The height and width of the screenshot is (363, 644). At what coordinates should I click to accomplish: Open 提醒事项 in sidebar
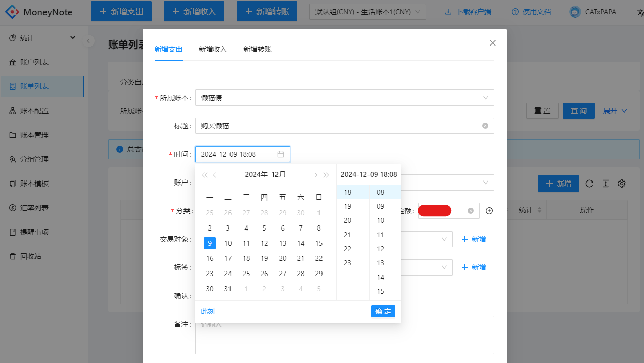click(42, 232)
